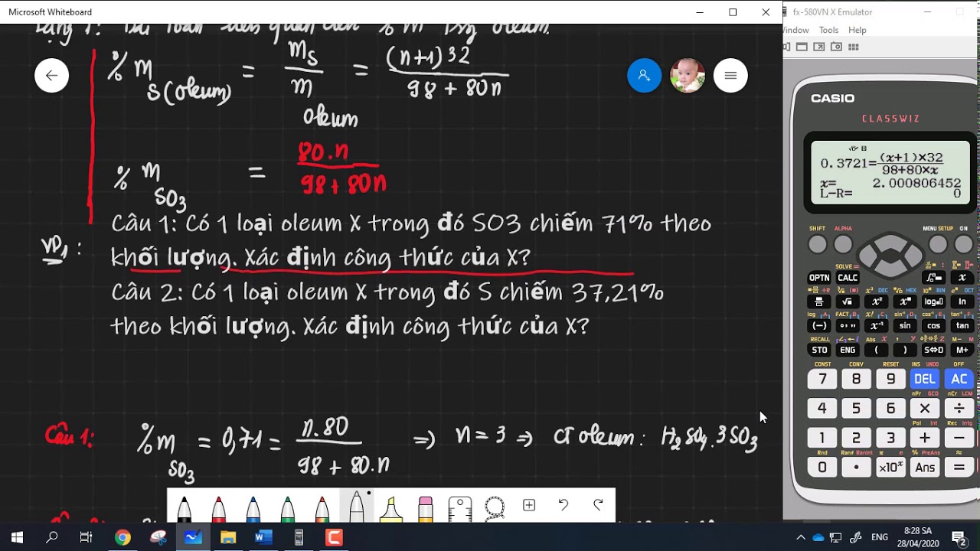Click the blue AC key
The height and width of the screenshot is (551, 980).
tap(959, 379)
